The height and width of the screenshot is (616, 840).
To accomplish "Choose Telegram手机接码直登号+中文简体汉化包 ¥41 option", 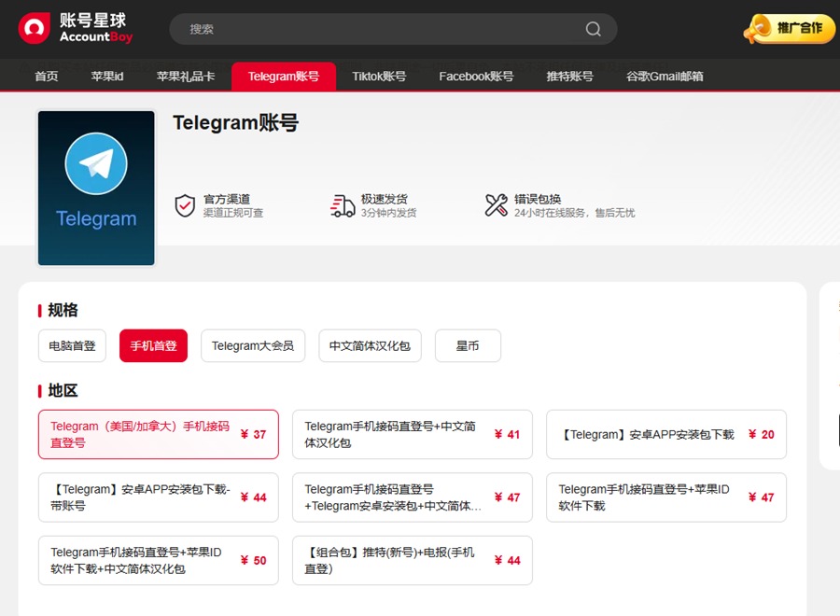I will [x=413, y=434].
